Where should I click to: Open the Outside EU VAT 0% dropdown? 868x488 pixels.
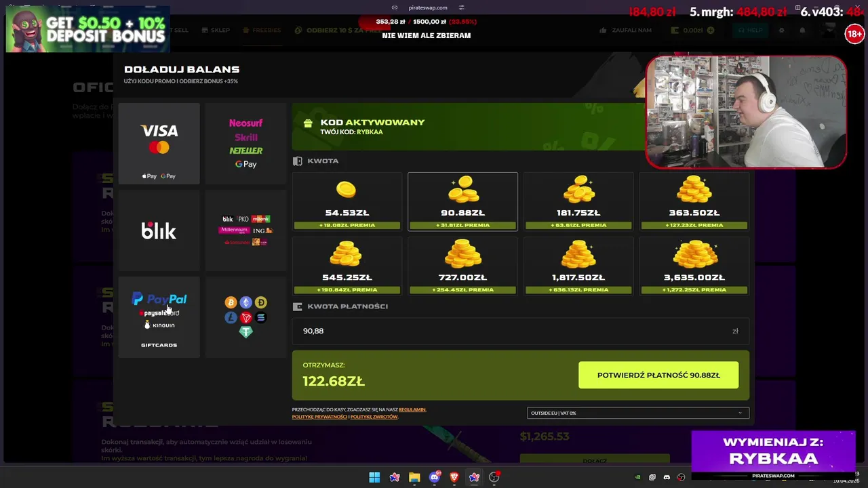pos(638,413)
